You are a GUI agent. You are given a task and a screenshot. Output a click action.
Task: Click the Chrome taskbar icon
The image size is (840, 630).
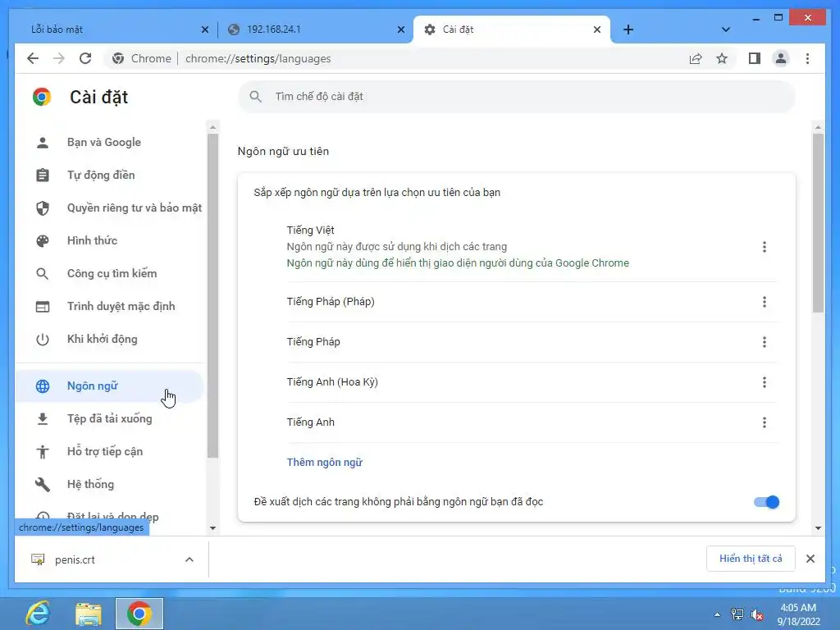[x=139, y=614]
